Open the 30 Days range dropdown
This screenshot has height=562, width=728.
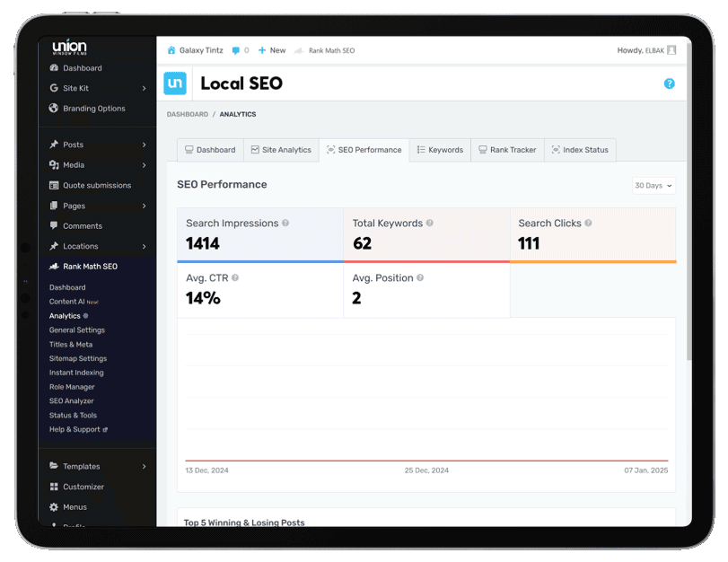tap(653, 185)
